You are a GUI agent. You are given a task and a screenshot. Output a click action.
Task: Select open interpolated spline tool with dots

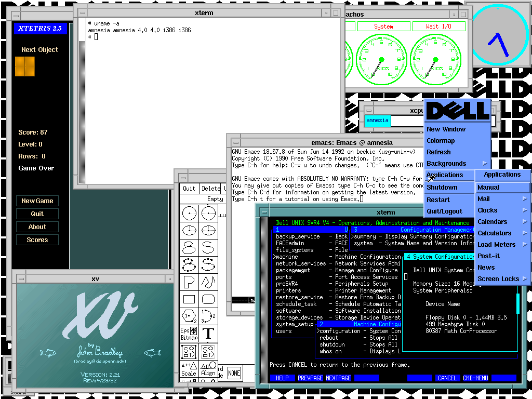coord(208,264)
